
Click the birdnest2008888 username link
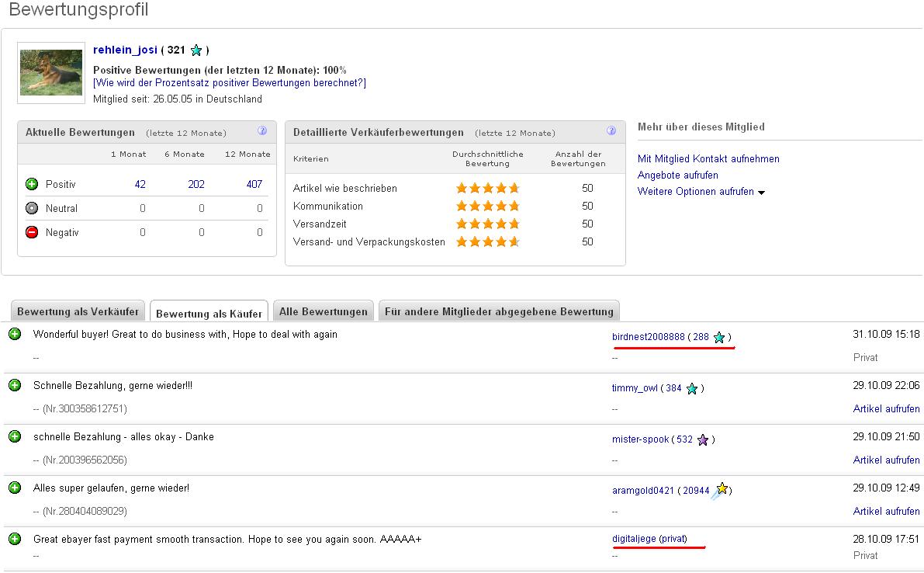[x=648, y=337]
